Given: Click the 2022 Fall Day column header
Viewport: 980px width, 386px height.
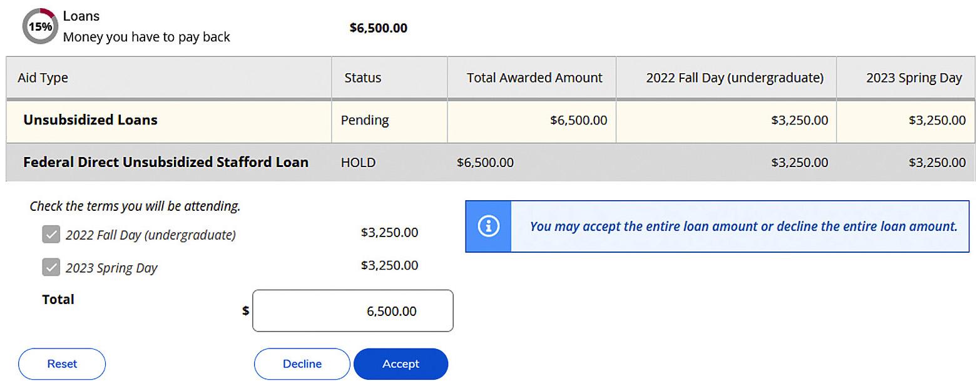Looking at the screenshot, I should pyautogui.click(x=734, y=78).
